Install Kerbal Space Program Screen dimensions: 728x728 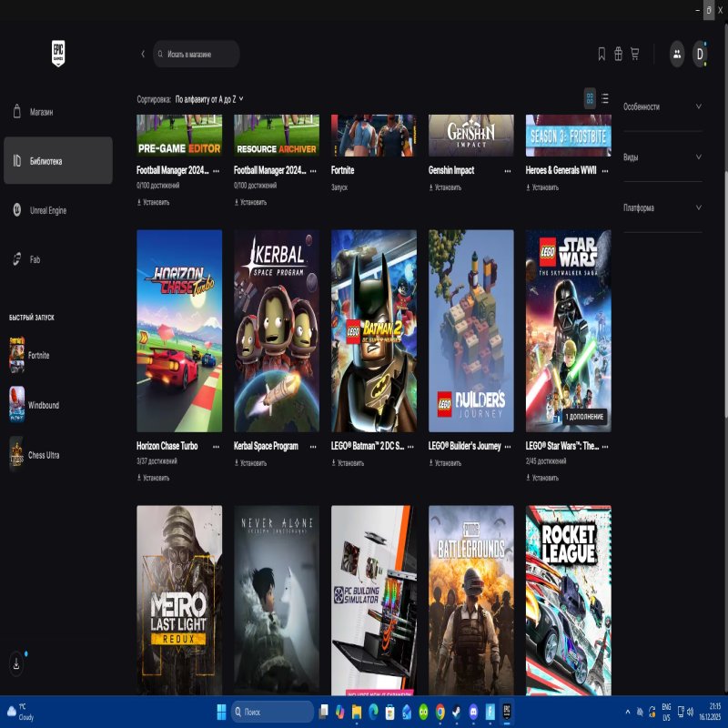click(254, 463)
